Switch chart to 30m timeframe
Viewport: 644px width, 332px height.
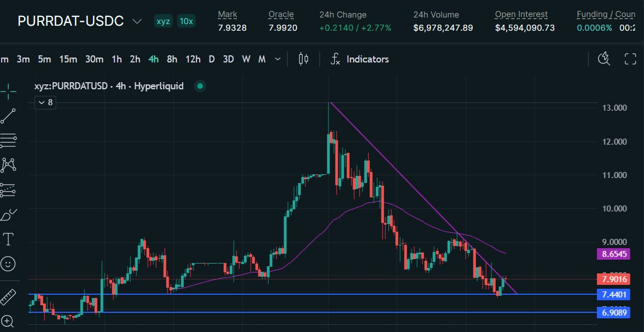[94, 59]
